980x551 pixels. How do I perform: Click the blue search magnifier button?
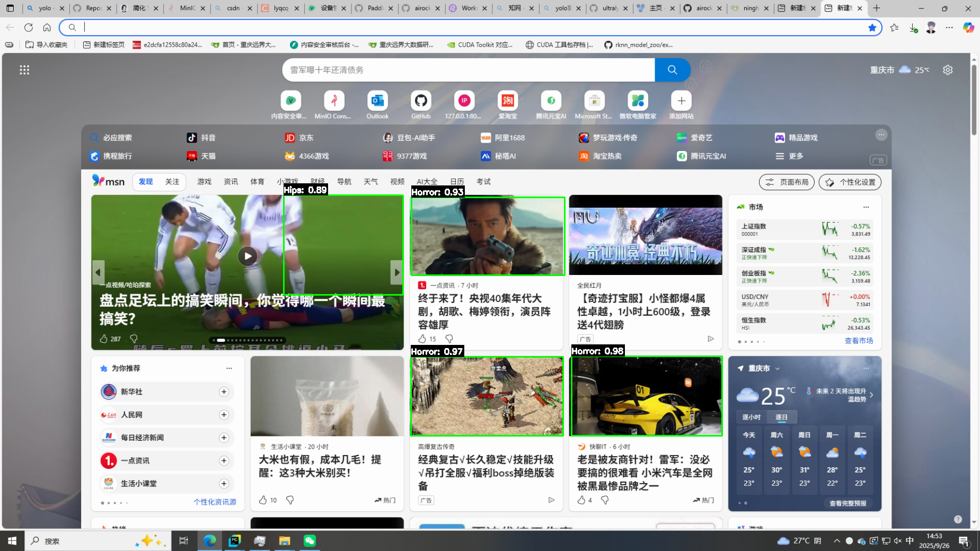coord(672,70)
